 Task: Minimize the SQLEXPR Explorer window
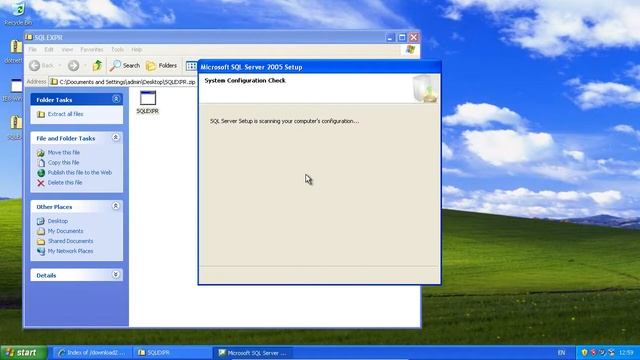(x=390, y=37)
